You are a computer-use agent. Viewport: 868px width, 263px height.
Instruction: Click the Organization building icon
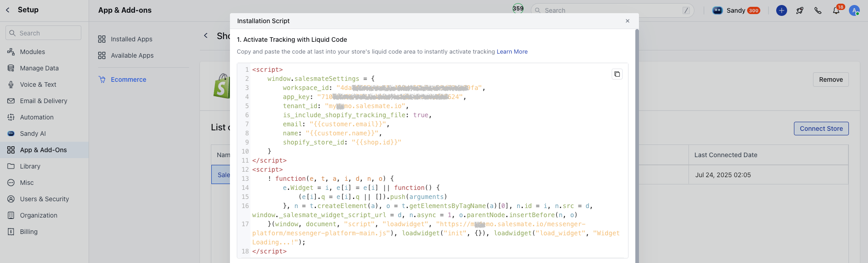tap(11, 215)
